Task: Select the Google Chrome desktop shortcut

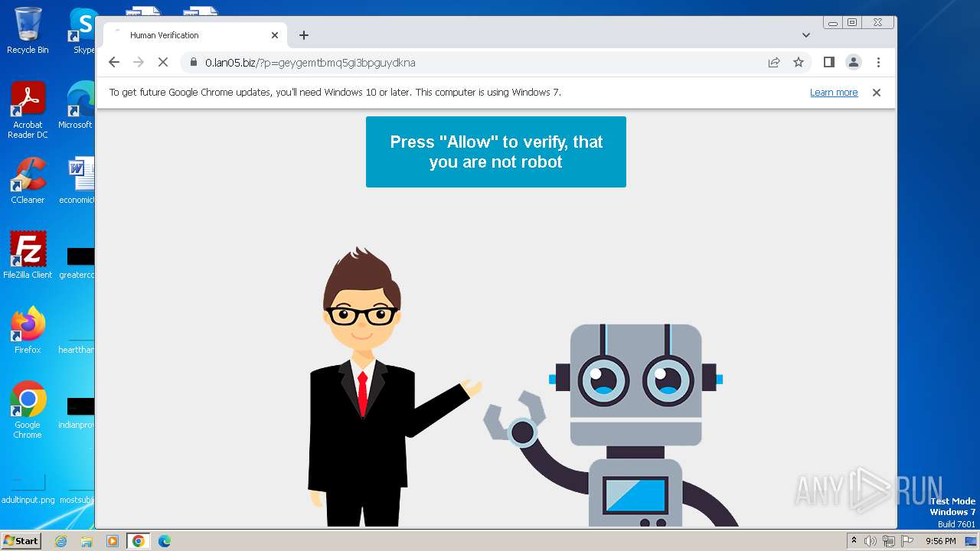Action: (x=28, y=410)
